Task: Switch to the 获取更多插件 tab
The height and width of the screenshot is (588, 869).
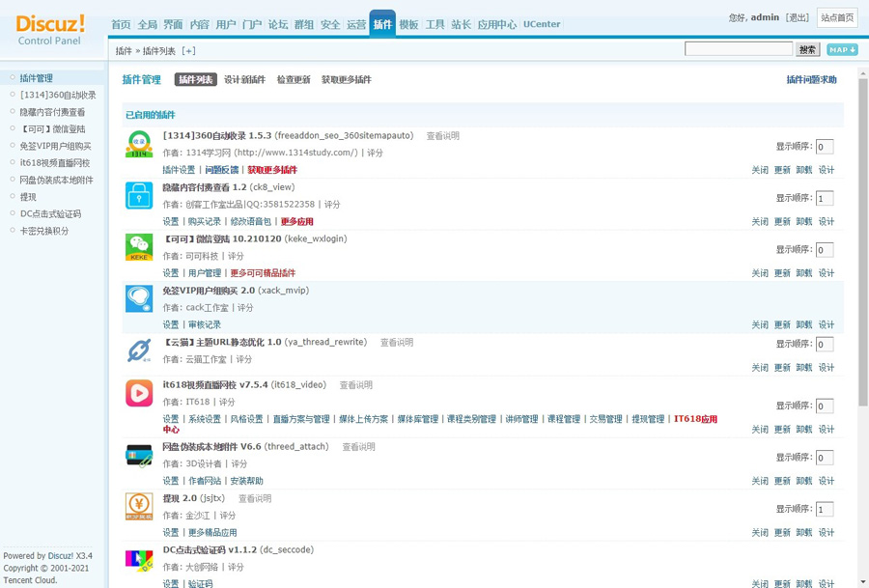Action: [x=346, y=80]
